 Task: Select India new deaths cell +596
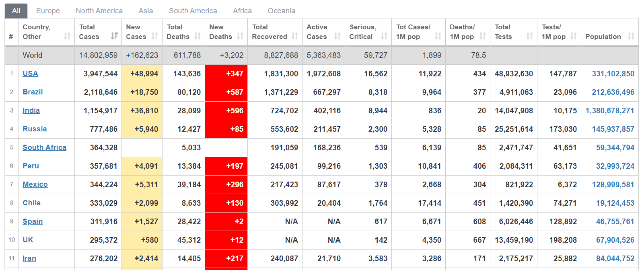pyautogui.click(x=226, y=110)
